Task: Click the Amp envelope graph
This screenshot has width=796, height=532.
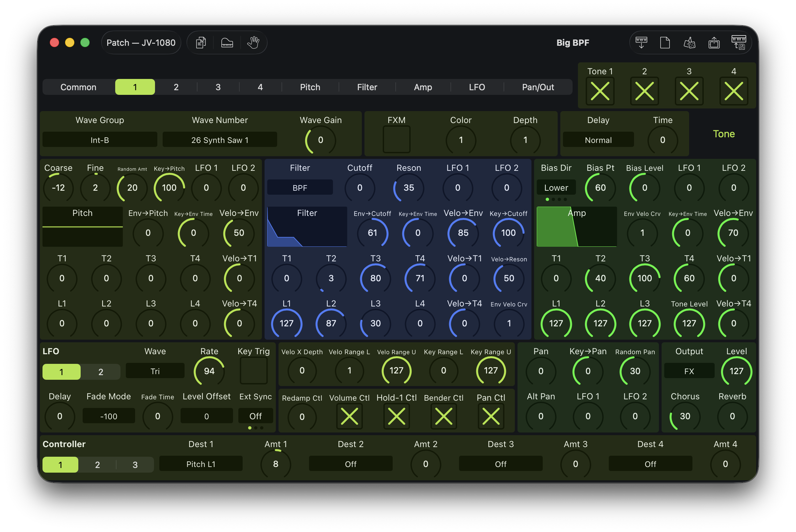Action: tap(577, 226)
